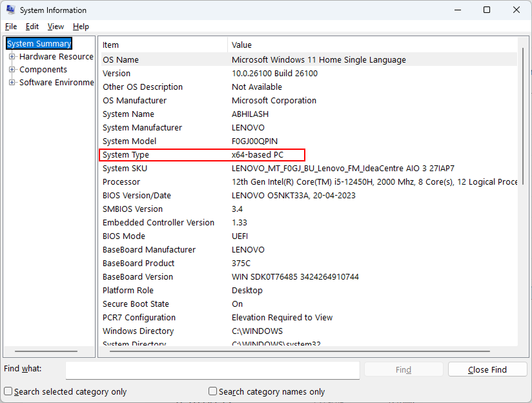
Task: Click the Item column header
Action: 163,45
